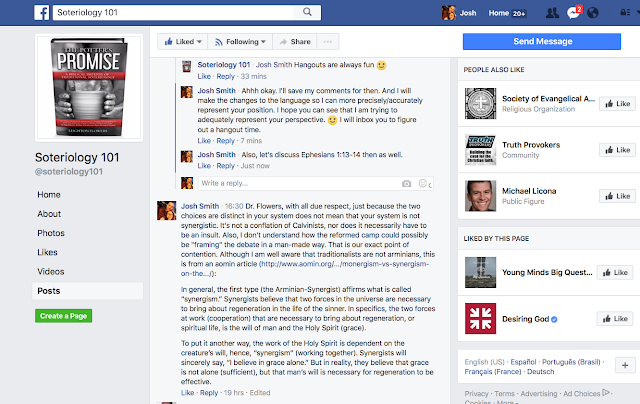
Task: Select the Posts section
Action: point(87,291)
